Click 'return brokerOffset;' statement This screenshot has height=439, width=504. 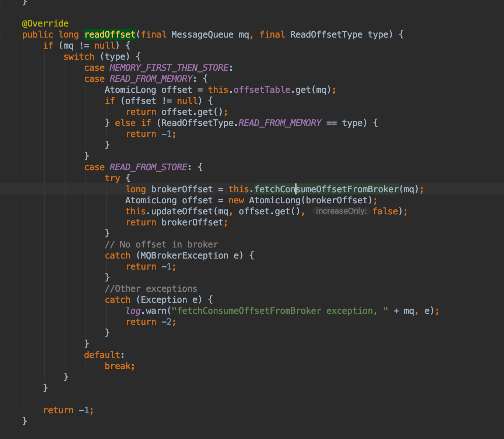177,222
